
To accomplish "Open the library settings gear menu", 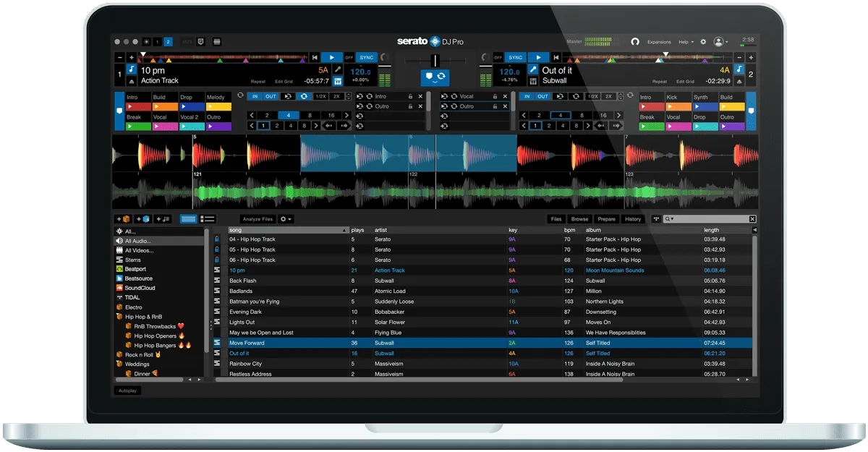I will (284, 218).
